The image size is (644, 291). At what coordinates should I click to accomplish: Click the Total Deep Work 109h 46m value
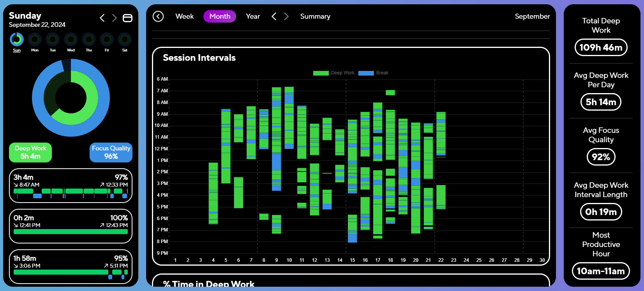(601, 48)
